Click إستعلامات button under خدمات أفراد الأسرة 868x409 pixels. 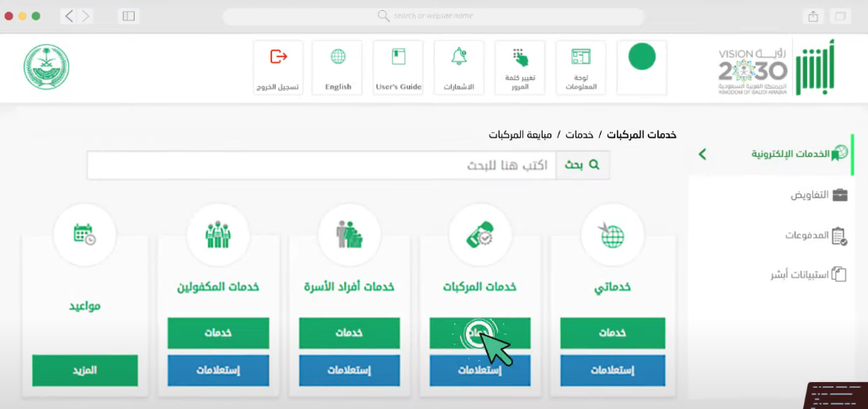(350, 370)
